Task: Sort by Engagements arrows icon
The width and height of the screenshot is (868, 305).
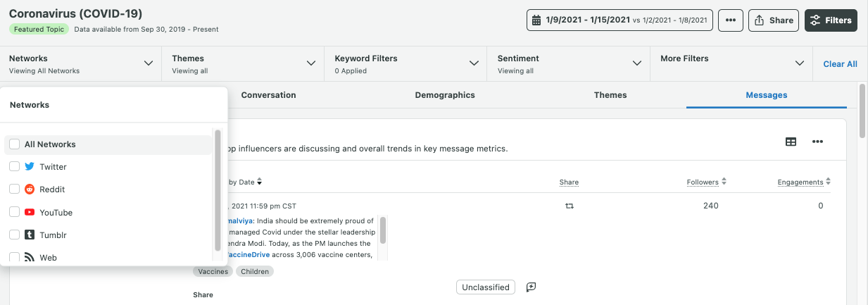Action: tap(828, 182)
